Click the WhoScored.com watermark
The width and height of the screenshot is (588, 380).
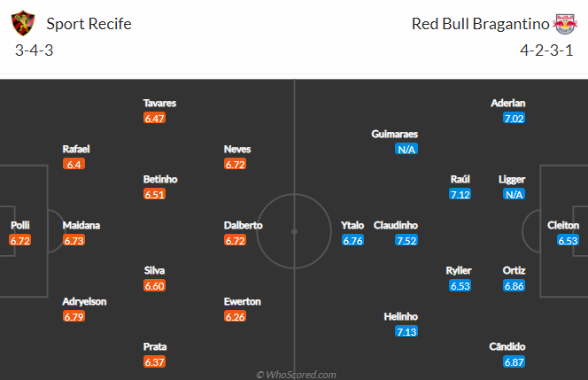296,375
